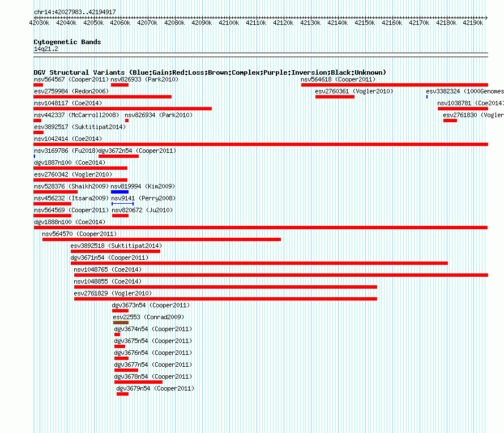The image size is (504, 433).
Task: Click esv3892517 (Suktitipat2014) label
Action: click(80, 127)
